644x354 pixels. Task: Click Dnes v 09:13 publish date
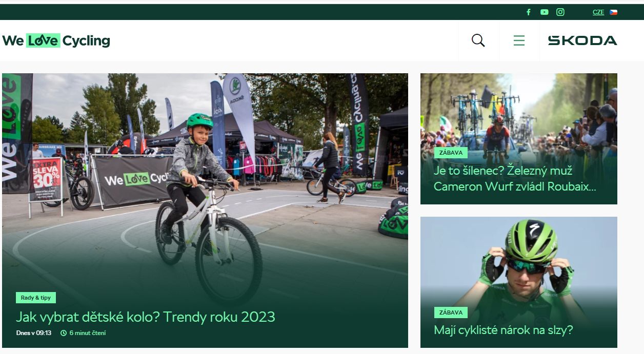(34, 333)
